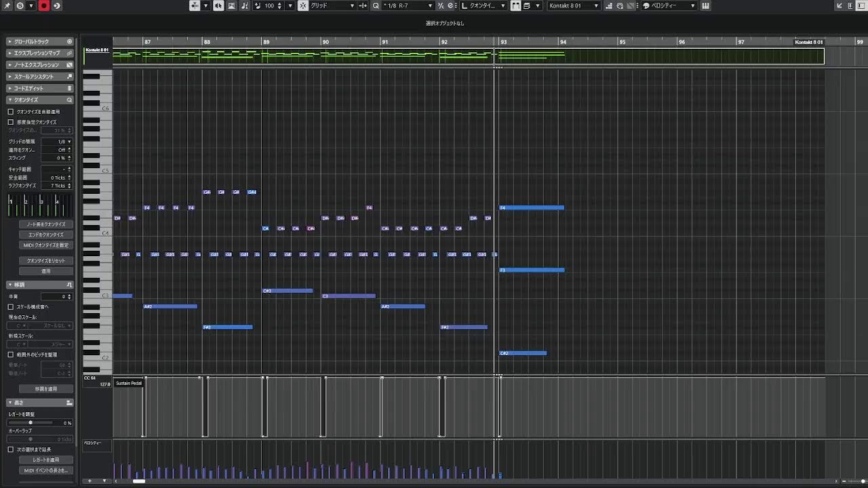Click the icon in the 移調 header
The image size is (868, 488).
coord(69,285)
